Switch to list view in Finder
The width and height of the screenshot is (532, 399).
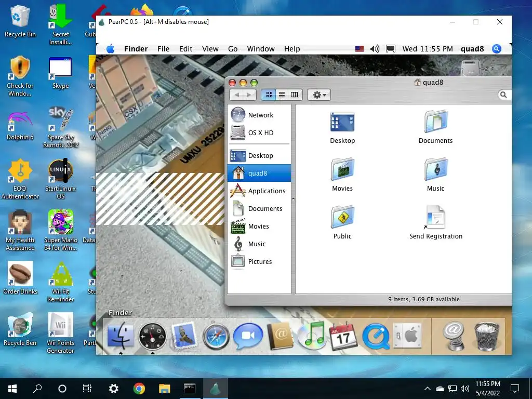(282, 95)
